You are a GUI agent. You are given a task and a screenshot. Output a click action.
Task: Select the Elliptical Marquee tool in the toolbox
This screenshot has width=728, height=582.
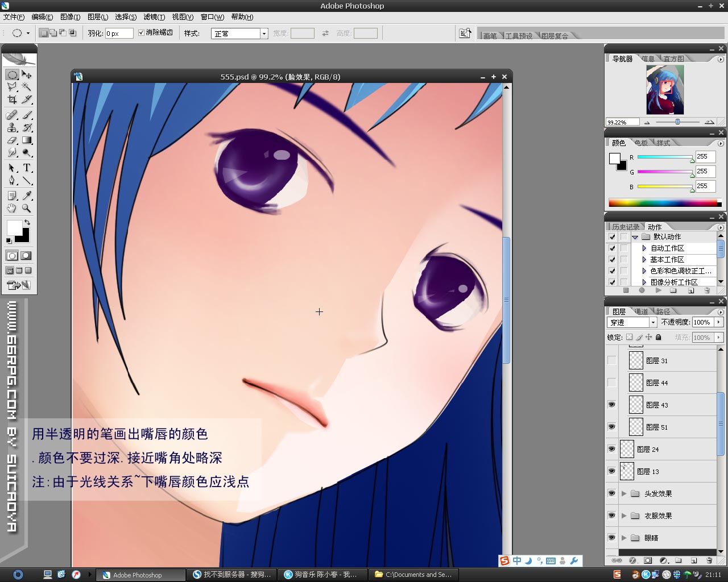click(12, 74)
